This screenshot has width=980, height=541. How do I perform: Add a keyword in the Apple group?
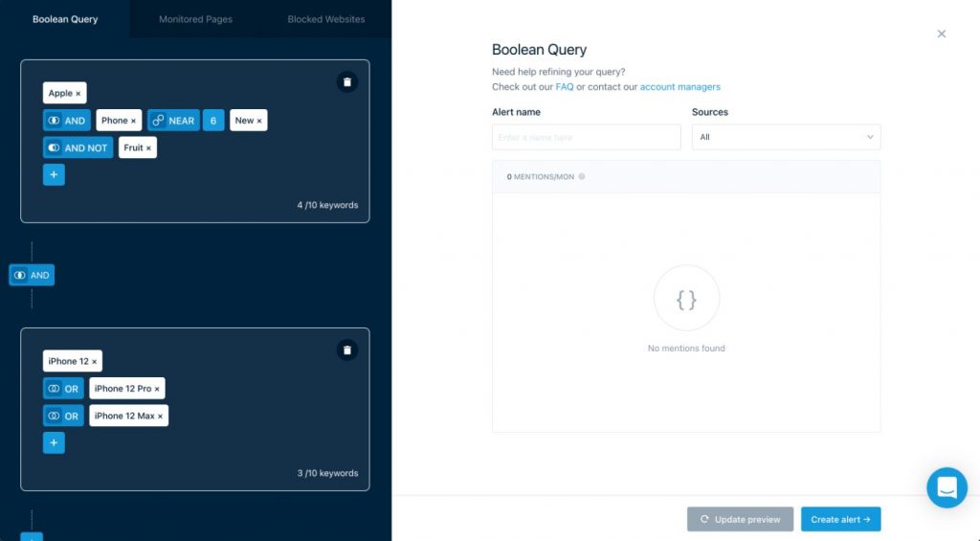click(54, 174)
